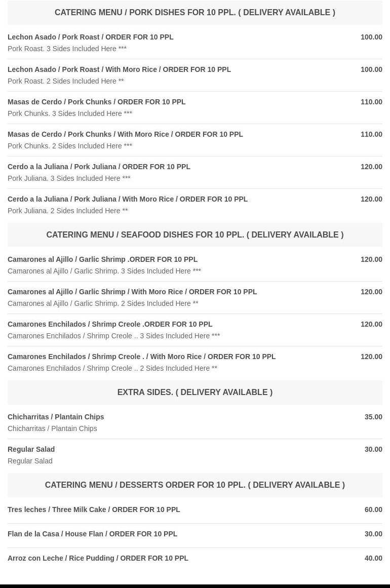The width and height of the screenshot is (390, 588).
Task: Select Camarones Enchilados with Moro Rice
Action: pos(141,357)
